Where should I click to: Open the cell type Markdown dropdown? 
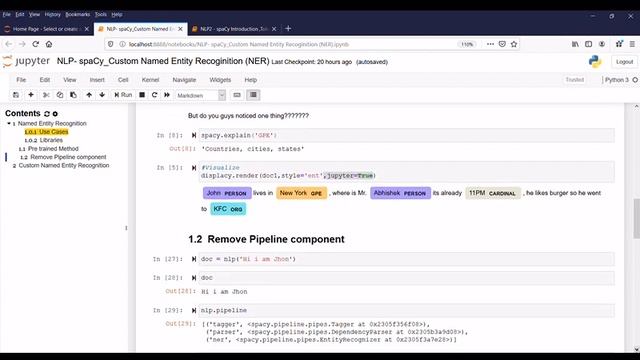[200, 96]
